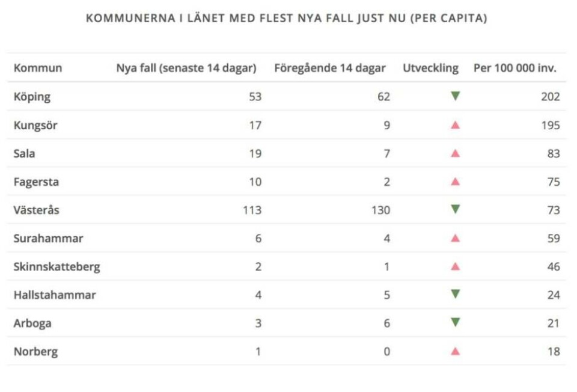Click the red up arrow for Norberg
Image resolution: width=577 pixels, height=392 pixels.
[455, 351]
